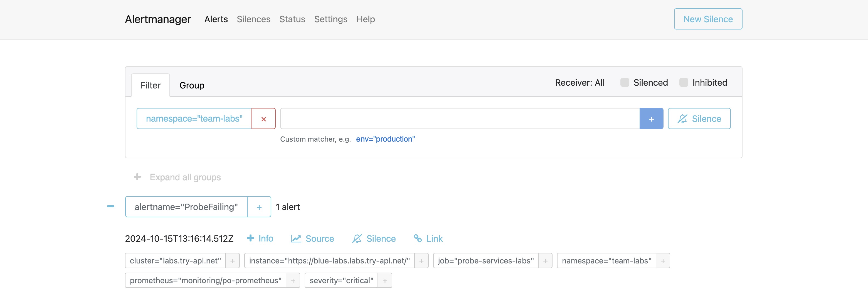Click the plus icon beside Expand all groups
The width and height of the screenshot is (868, 306).
(137, 177)
